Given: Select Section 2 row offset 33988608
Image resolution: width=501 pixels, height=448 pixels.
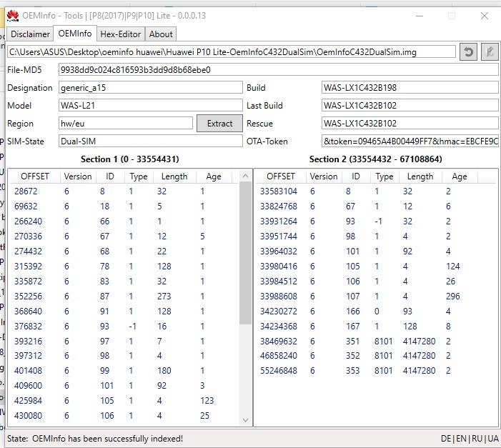Looking at the screenshot, I should click(376, 297).
